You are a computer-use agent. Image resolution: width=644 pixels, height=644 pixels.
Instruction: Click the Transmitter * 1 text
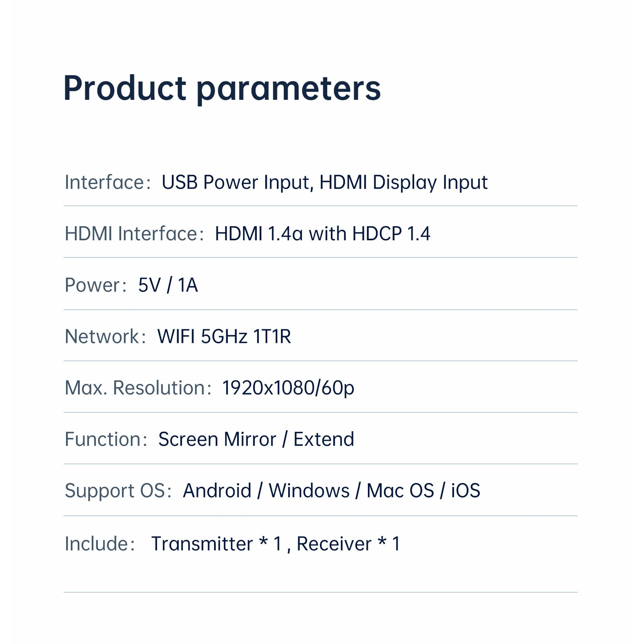click(216, 544)
